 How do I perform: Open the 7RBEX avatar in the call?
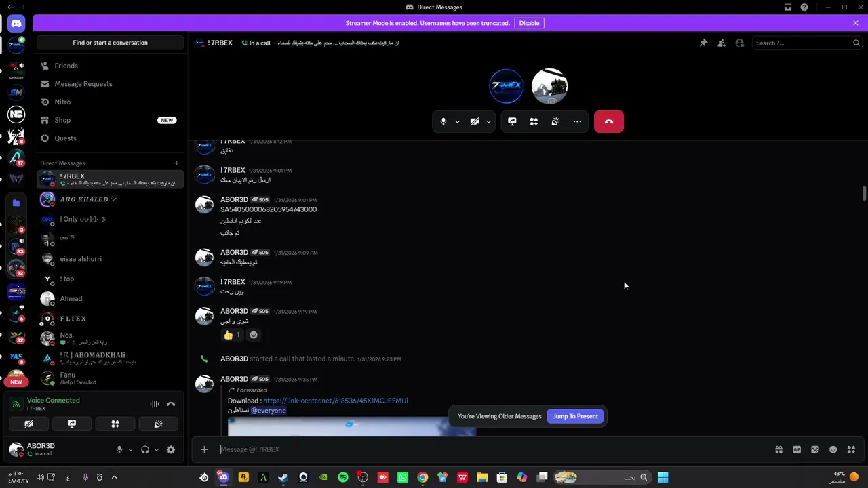pyautogui.click(x=506, y=86)
